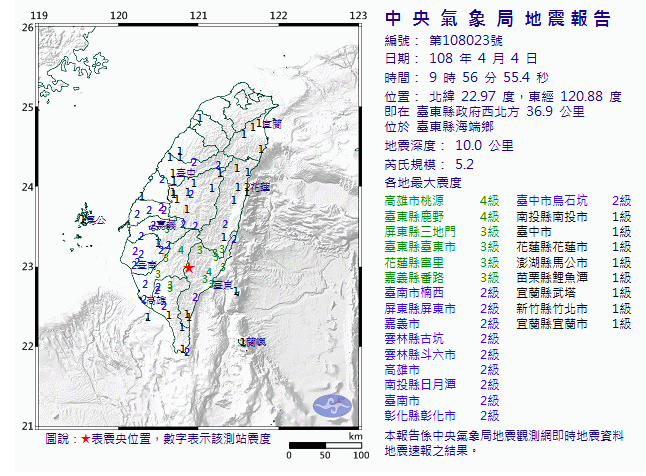The width and height of the screenshot is (646, 476).
Task: Click the intensity row 臺南市楠西 2級
Action: [x=442, y=293]
